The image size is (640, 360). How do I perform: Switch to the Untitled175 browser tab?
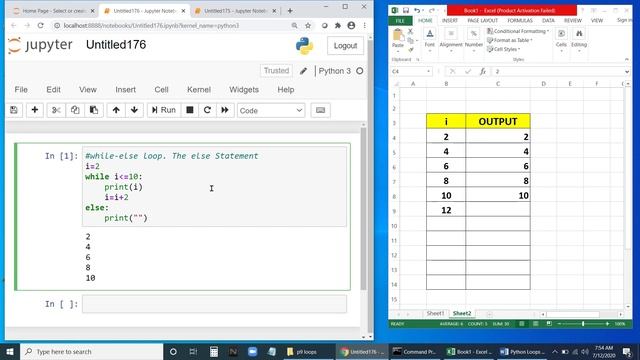click(x=236, y=11)
